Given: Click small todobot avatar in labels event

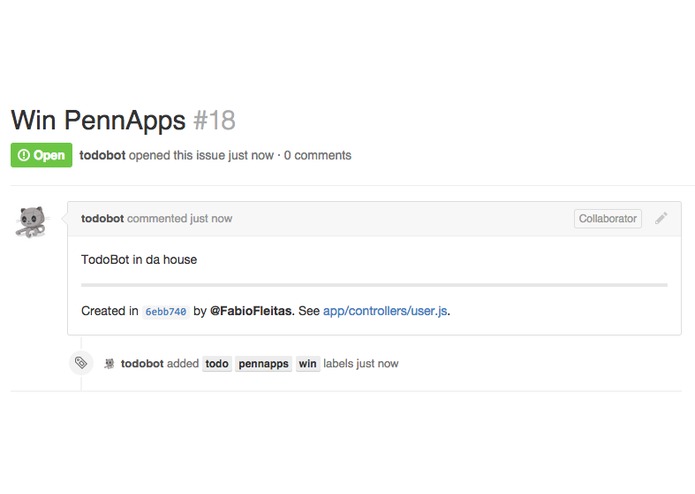Looking at the screenshot, I should (109, 364).
